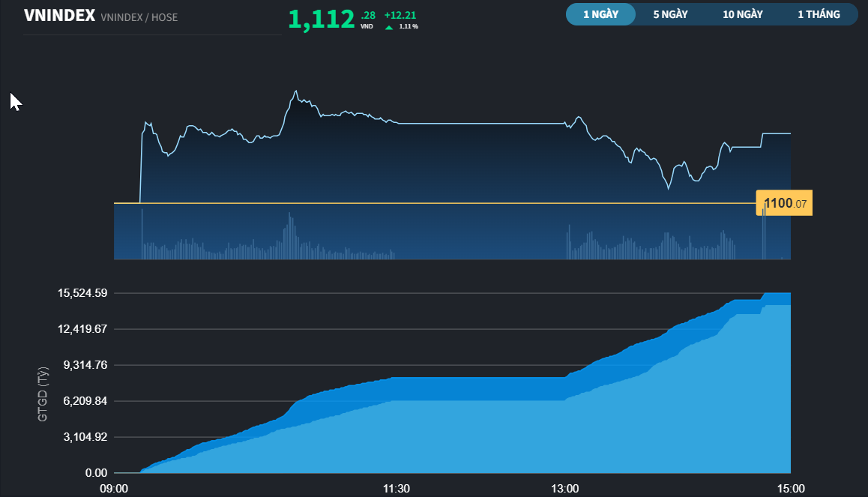Click the GTGD (Tỷ) axis title
This screenshot has width=868, height=497.
point(43,394)
